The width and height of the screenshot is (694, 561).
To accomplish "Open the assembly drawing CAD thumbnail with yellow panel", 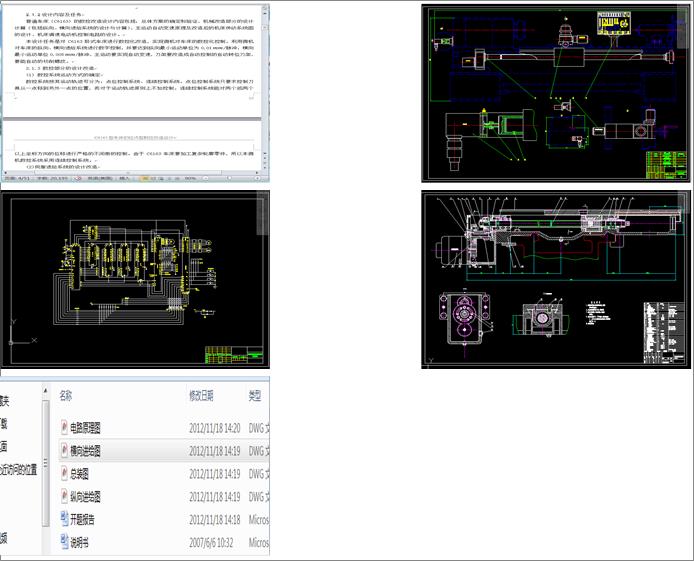I will point(555,93).
